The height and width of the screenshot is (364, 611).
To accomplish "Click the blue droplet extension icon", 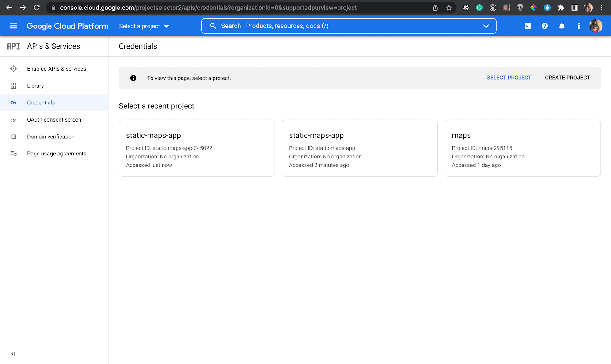I will pos(547,8).
